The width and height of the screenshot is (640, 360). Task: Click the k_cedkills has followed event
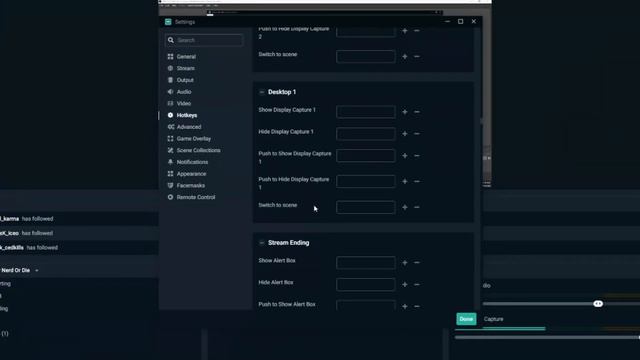coord(29,248)
